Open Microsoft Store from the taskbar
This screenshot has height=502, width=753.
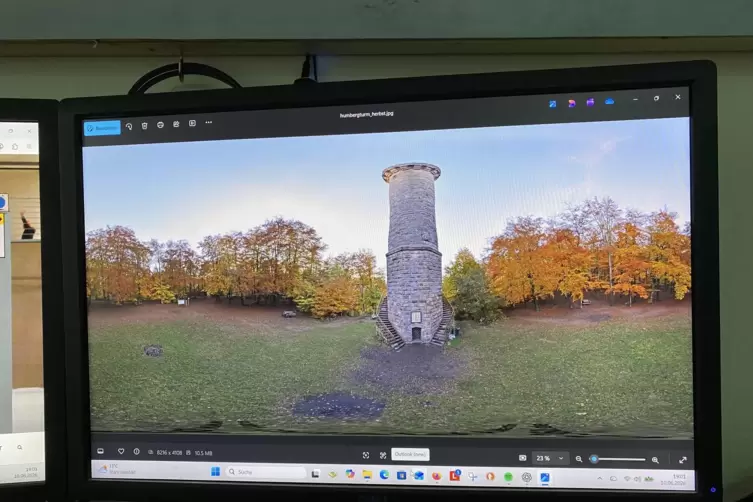401,475
